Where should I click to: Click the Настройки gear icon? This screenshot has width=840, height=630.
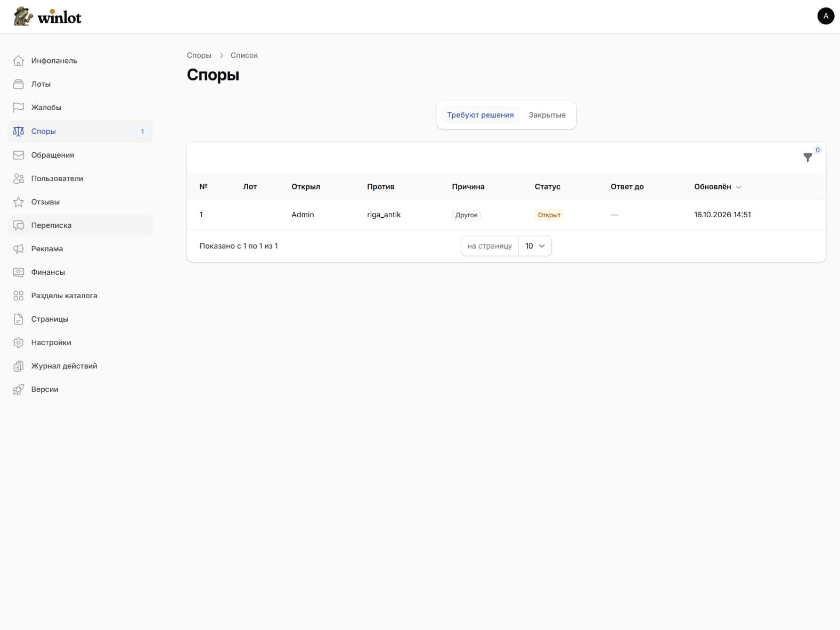click(18, 342)
